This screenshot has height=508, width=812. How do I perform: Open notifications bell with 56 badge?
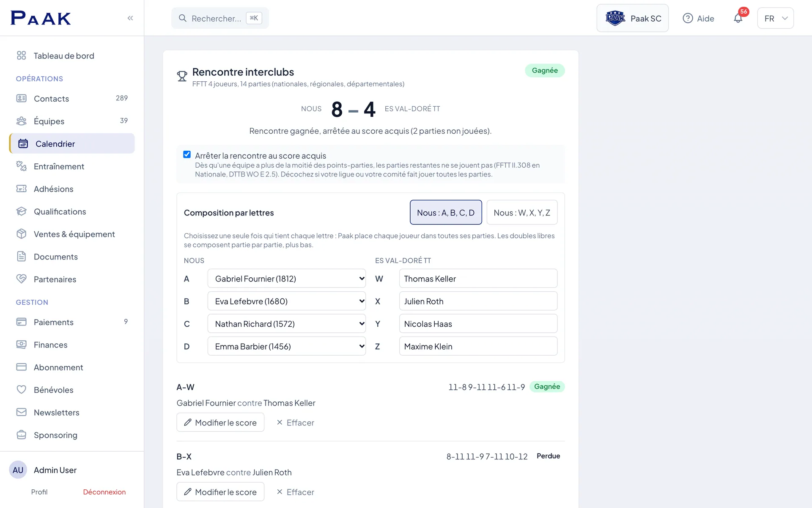(738, 18)
